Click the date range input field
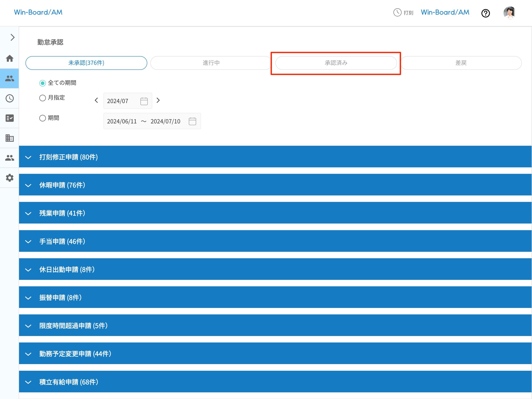The width and height of the screenshot is (532, 399). point(144,121)
